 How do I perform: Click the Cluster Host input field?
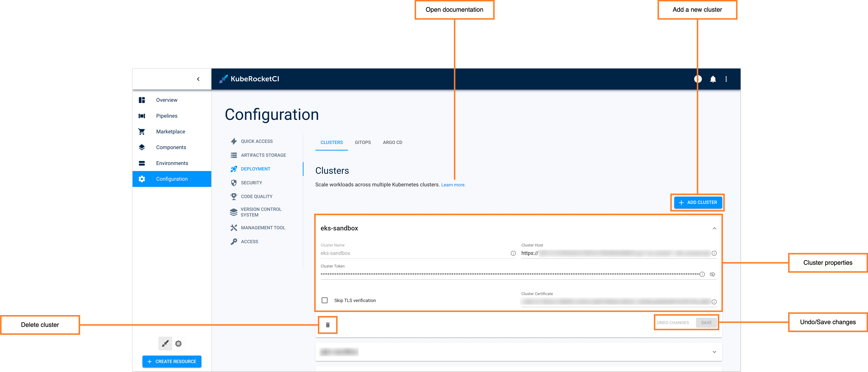[606, 253]
